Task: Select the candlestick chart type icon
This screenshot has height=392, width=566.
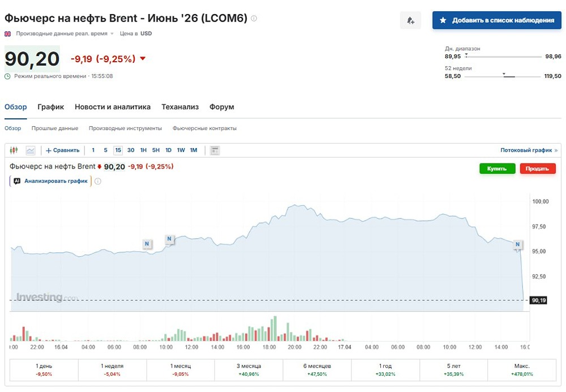Action: pyautogui.click(x=14, y=150)
